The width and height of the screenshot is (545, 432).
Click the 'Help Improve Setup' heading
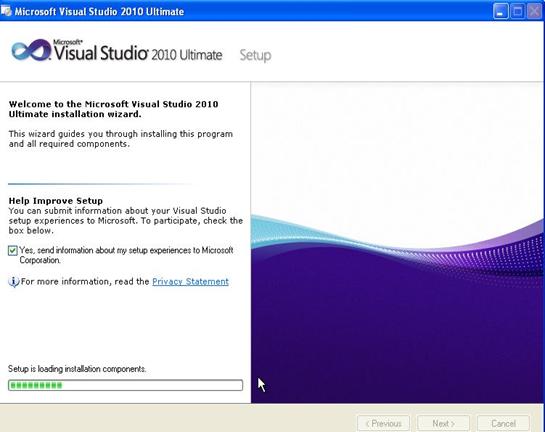click(56, 201)
